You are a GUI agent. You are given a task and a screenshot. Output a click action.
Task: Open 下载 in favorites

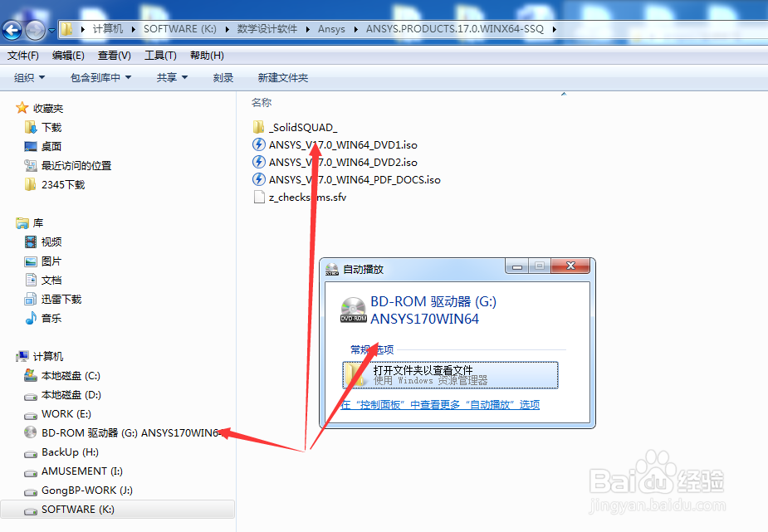click(51, 127)
